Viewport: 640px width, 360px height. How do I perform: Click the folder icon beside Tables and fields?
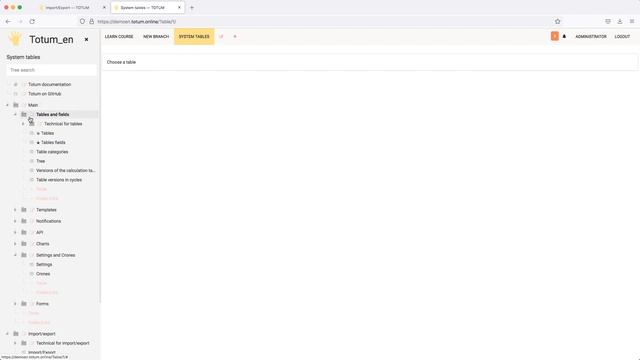tap(24, 114)
